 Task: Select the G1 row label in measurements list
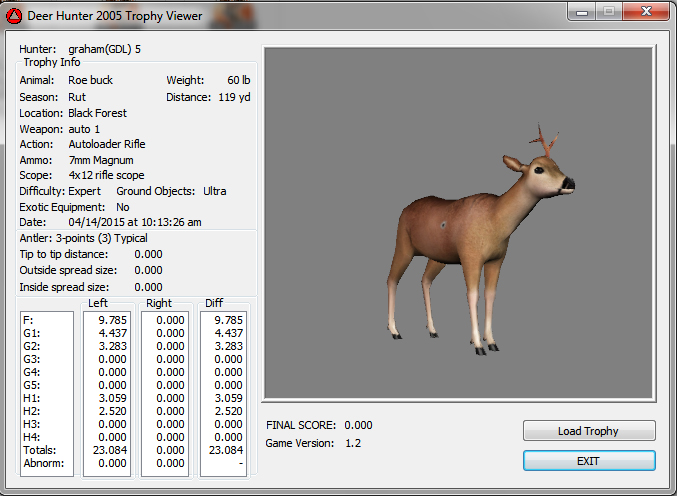(31, 334)
